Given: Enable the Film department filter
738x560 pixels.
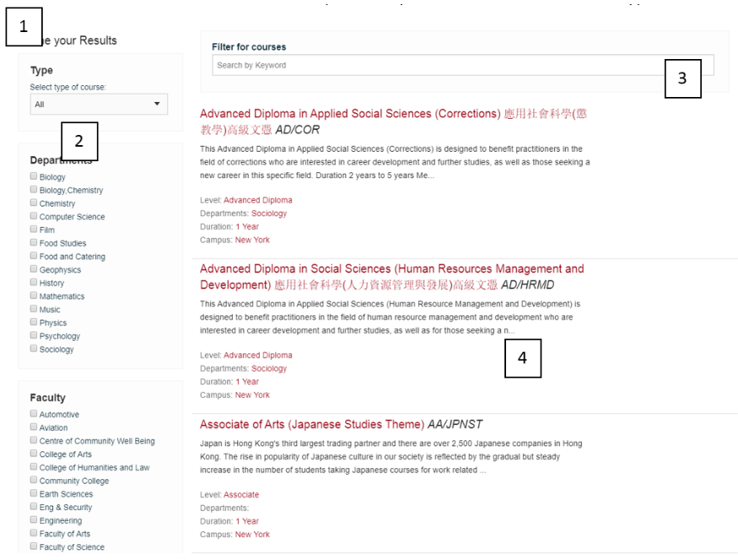Looking at the screenshot, I should click(x=34, y=229).
